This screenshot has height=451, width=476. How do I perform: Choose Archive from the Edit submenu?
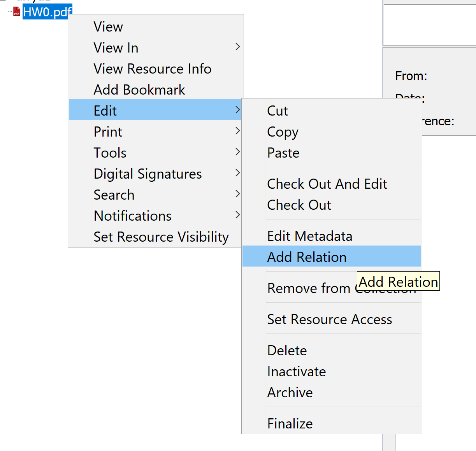point(290,393)
